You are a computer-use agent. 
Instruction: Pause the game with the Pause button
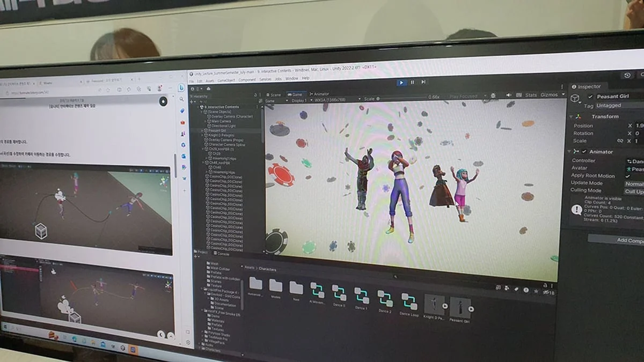(412, 83)
